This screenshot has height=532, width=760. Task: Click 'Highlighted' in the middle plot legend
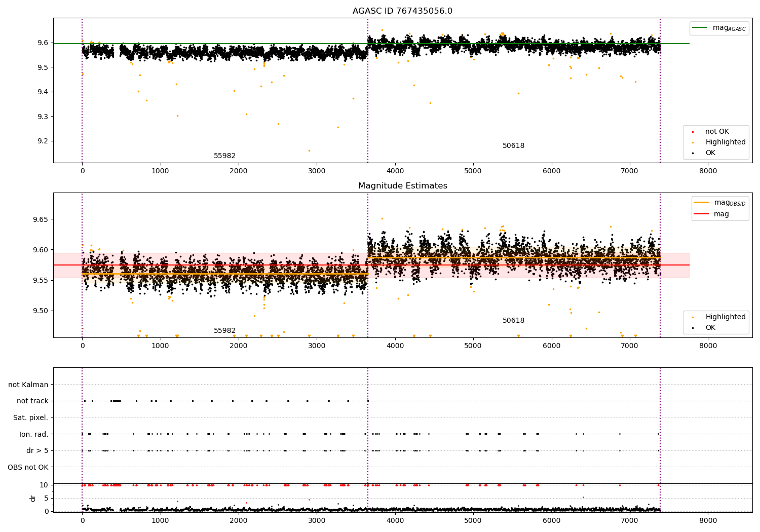coord(725,317)
